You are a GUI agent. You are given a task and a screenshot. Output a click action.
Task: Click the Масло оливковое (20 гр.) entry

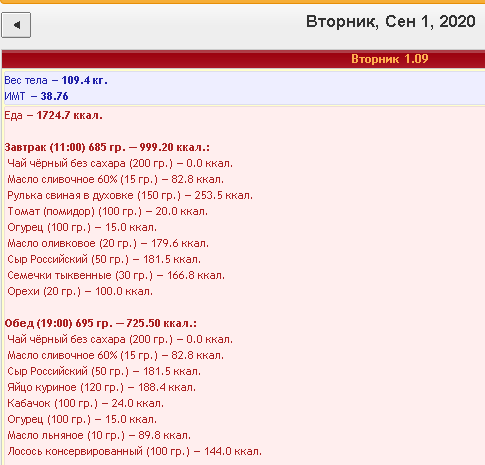(108, 243)
